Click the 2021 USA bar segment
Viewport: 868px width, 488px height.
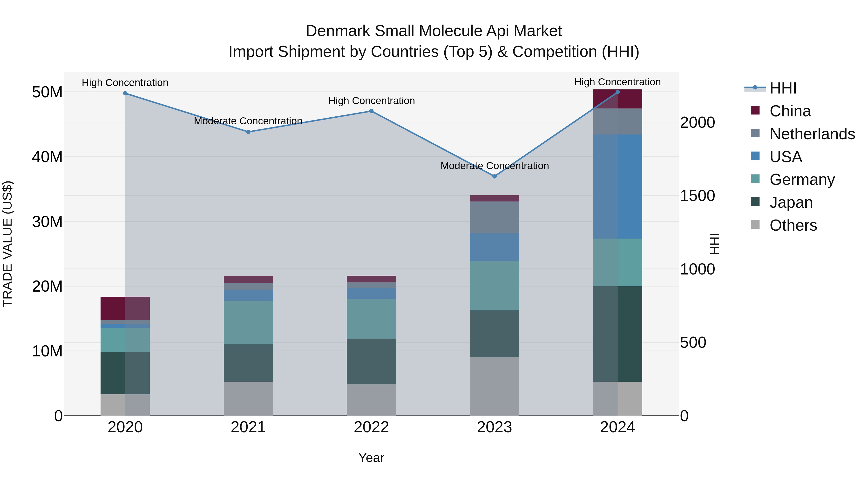coord(248,295)
